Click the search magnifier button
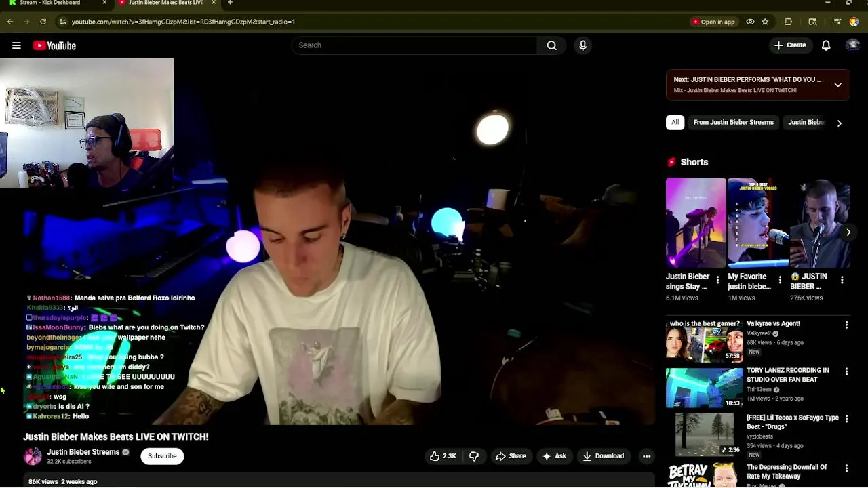The height and width of the screenshot is (488, 868). point(551,45)
